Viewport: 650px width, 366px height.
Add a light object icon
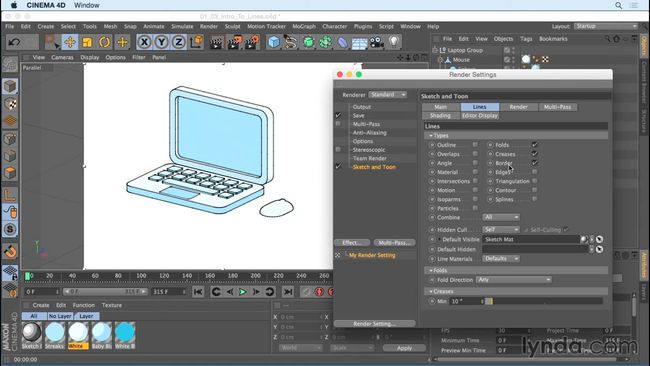click(394, 42)
